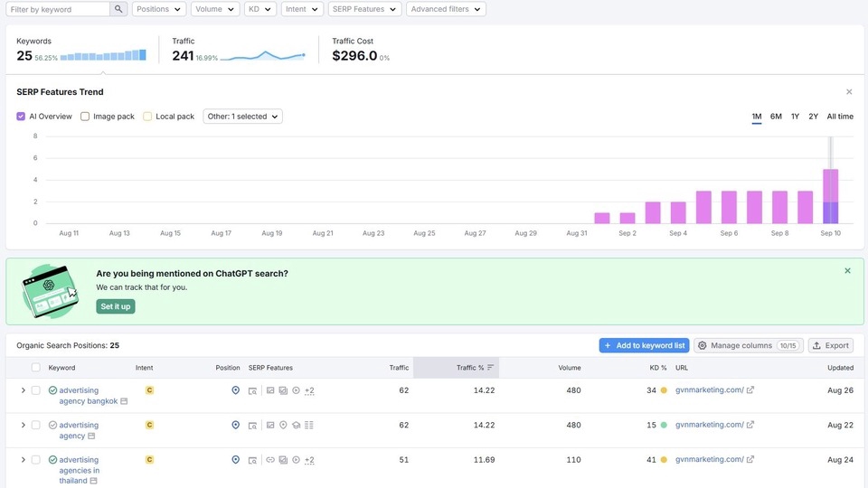
Task: Click SERP icon next to advertising agency bangkok keyword
Action: click(x=124, y=401)
